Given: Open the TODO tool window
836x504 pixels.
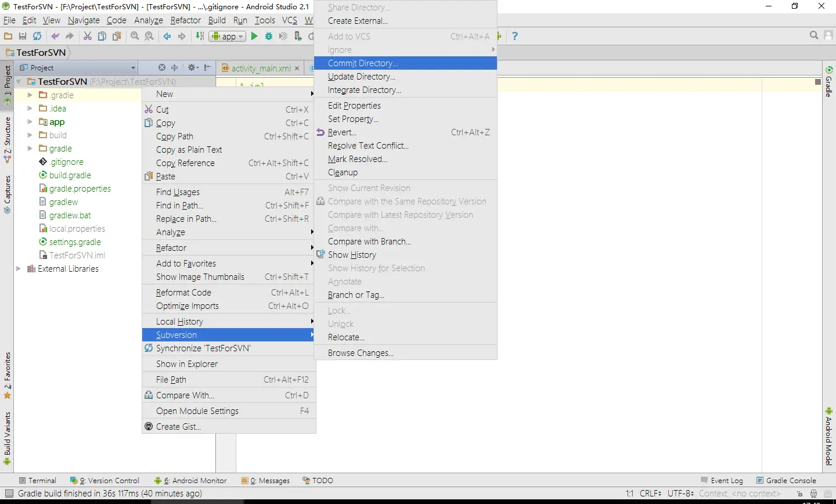Looking at the screenshot, I should (318, 480).
